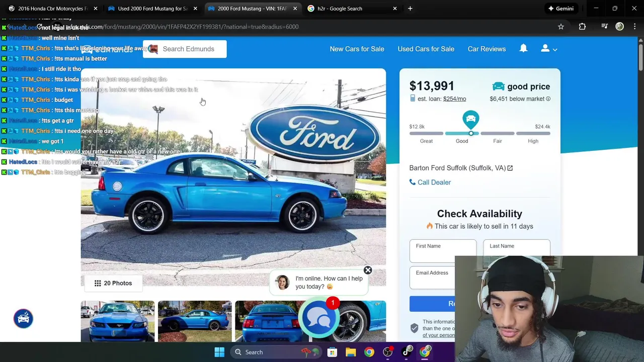
Task: Click the car marker on price scale
Action: coord(470,120)
